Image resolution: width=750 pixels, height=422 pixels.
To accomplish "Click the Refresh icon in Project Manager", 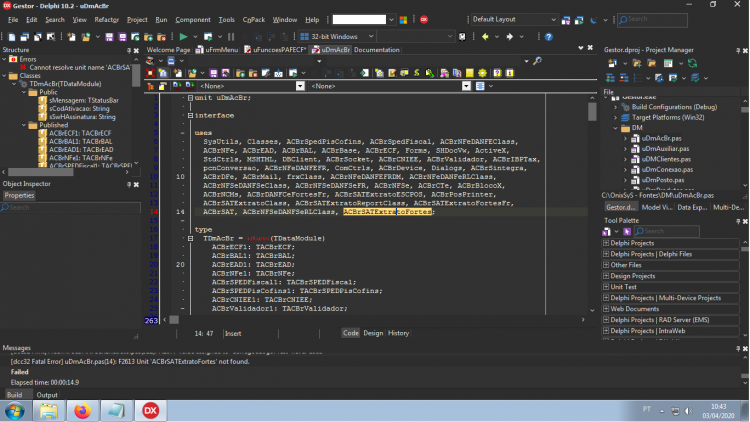I will coord(692,63).
